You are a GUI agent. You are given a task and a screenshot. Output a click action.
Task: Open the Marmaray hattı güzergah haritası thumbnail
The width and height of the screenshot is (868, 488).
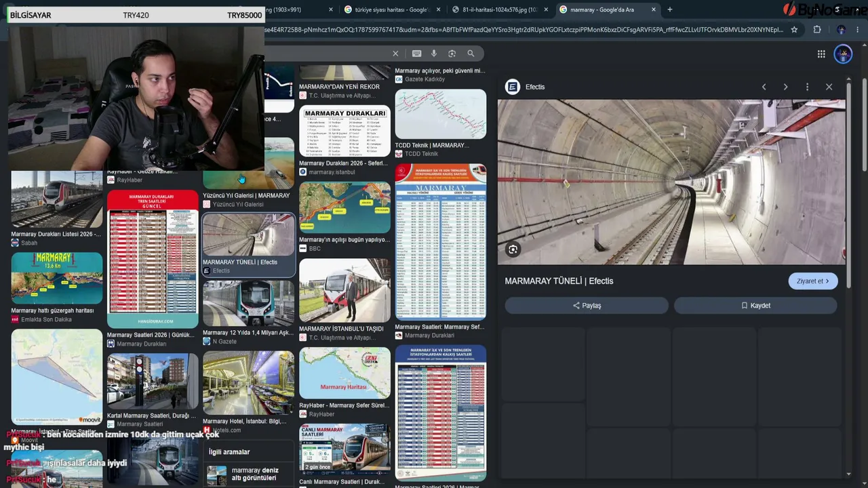point(57,279)
